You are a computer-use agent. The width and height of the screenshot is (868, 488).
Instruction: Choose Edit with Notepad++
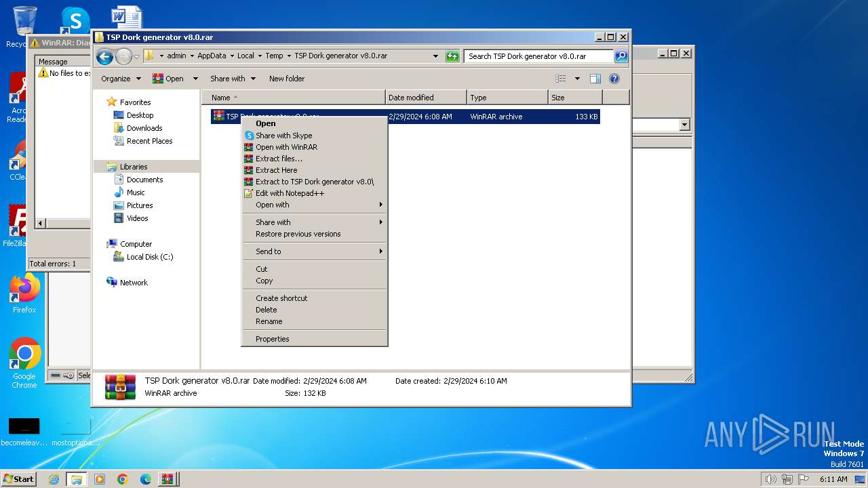[x=315, y=193]
